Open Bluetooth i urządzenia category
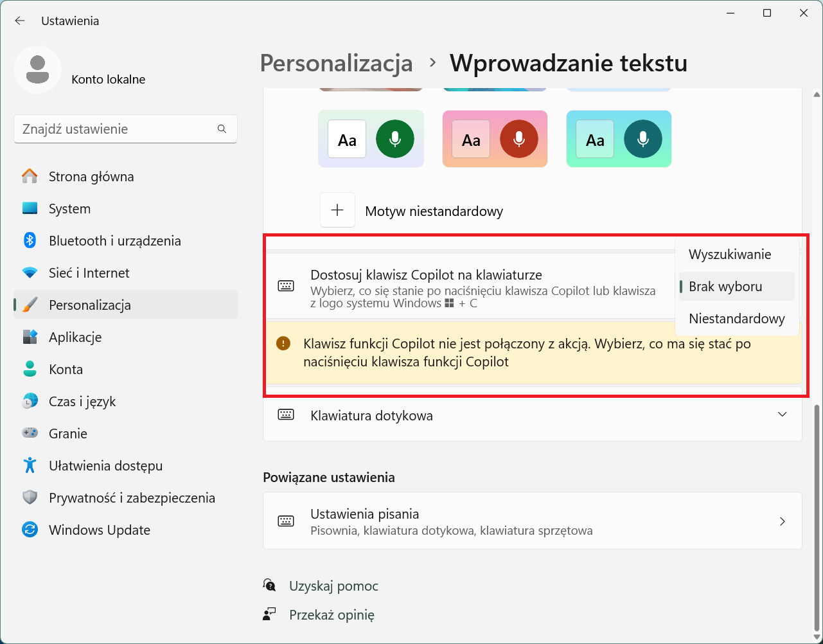The height and width of the screenshot is (644, 823). (x=125, y=240)
